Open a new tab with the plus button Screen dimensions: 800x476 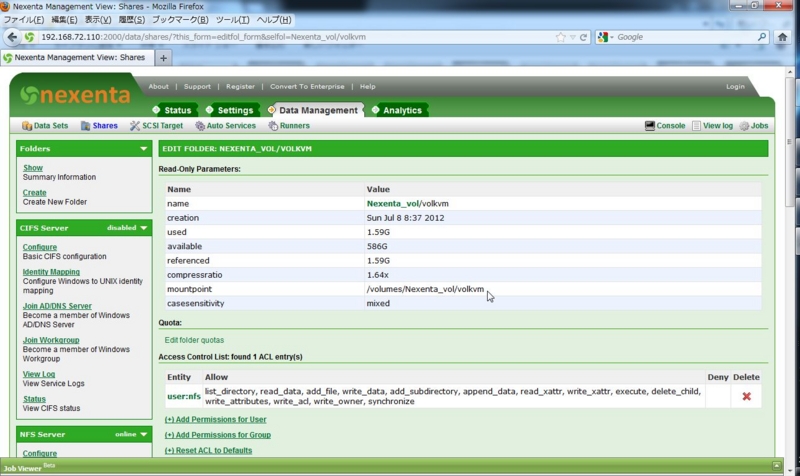[163, 58]
